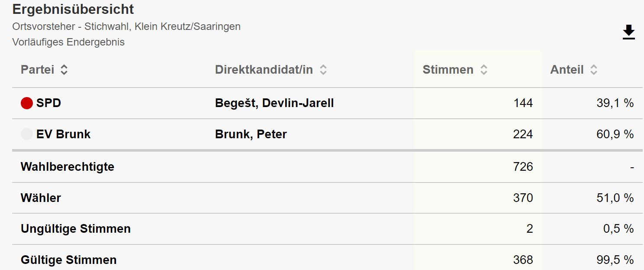Click the Ergebnisübersicht heading
This screenshot has width=644, height=270.
pos(73,10)
